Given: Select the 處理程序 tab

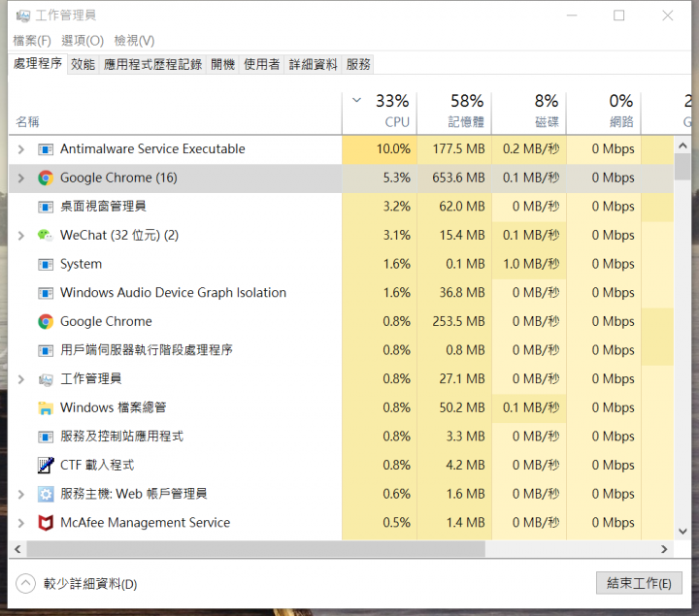Looking at the screenshot, I should (38, 64).
